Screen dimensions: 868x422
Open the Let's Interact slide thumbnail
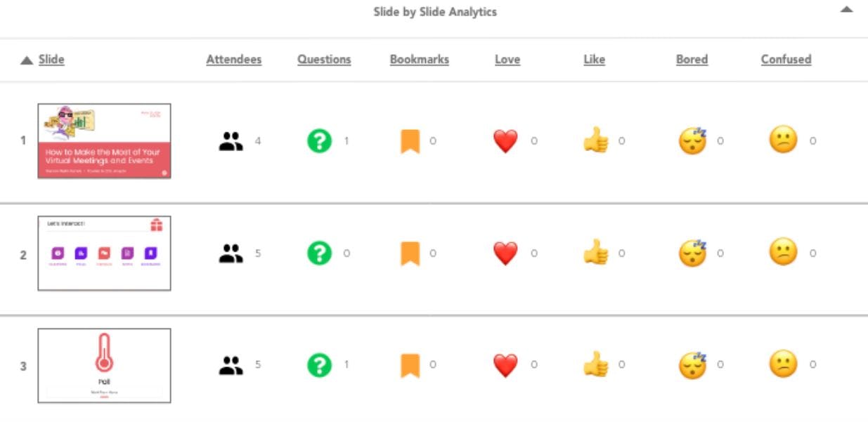coord(104,253)
